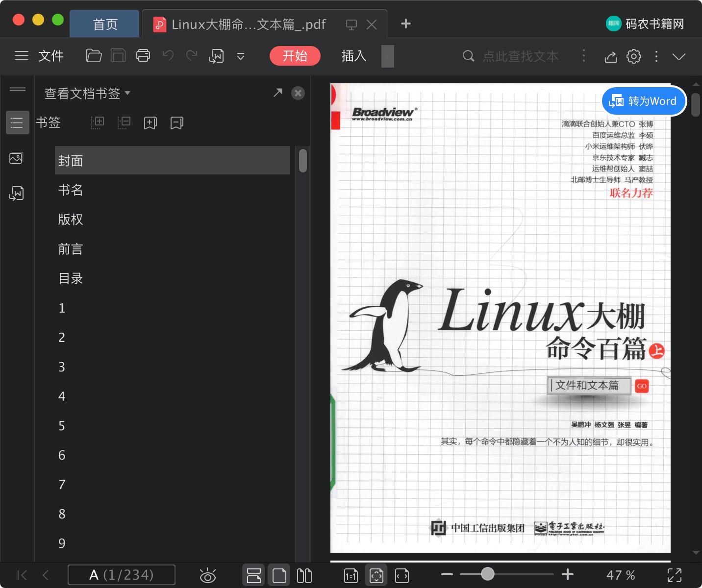Screen dimensions: 702x588
Task: Click the convert to Word toolbar icon
Action: 216,56
